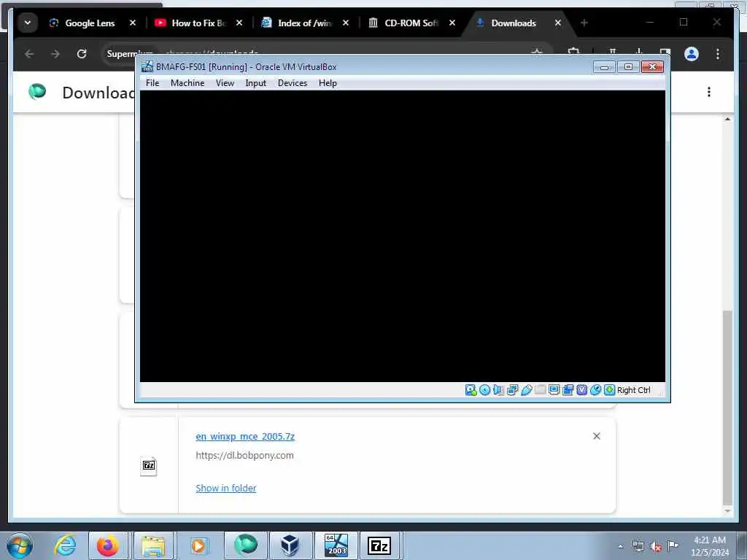The image size is (747, 560).
Task: Open the VirtualBox Machine menu
Action: (187, 83)
